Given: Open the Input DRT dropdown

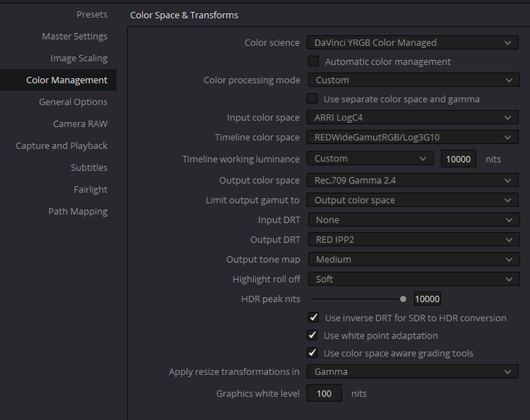Looking at the screenshot, I should pyautogui.click(x=414, y=220).
